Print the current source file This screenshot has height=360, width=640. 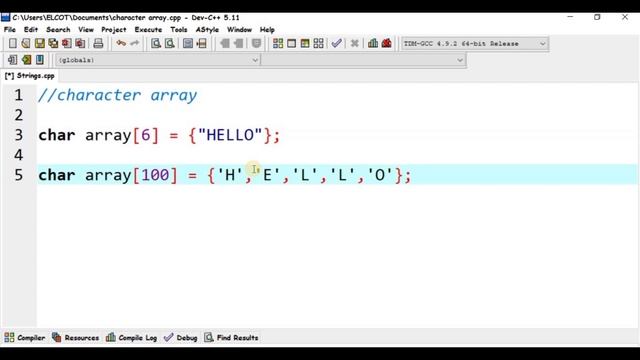tap(98, 43)
